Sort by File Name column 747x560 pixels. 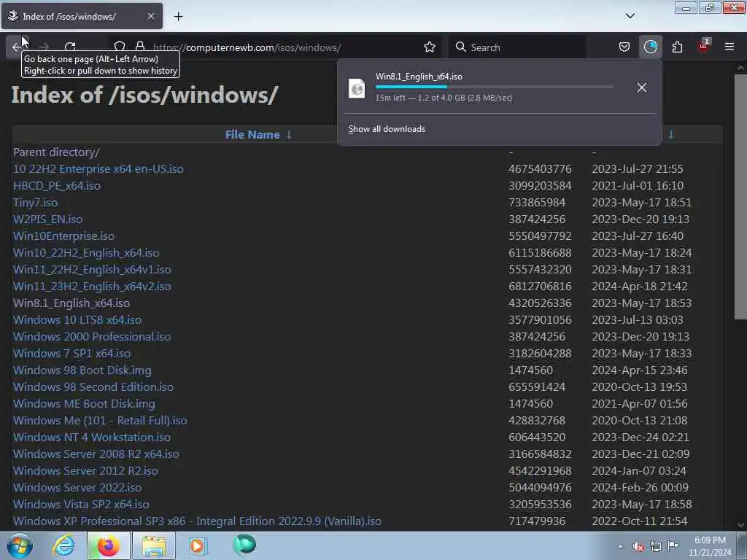point(252,135)
